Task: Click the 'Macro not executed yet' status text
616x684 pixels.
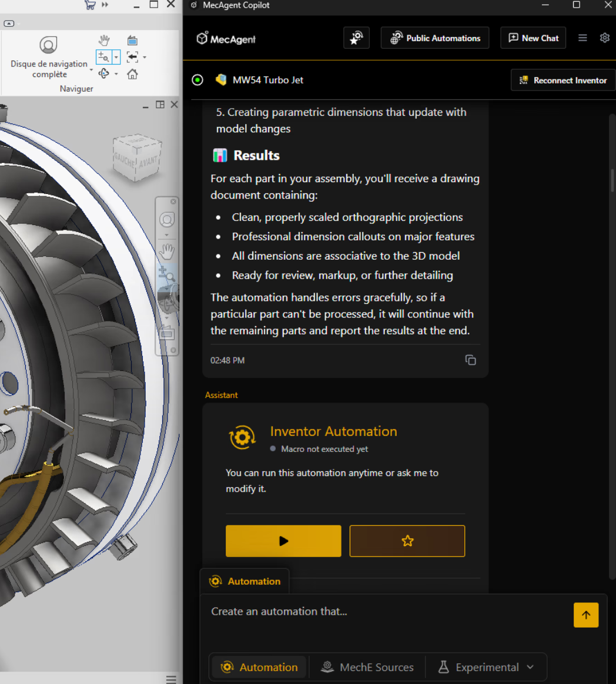Action: point(324,449)
